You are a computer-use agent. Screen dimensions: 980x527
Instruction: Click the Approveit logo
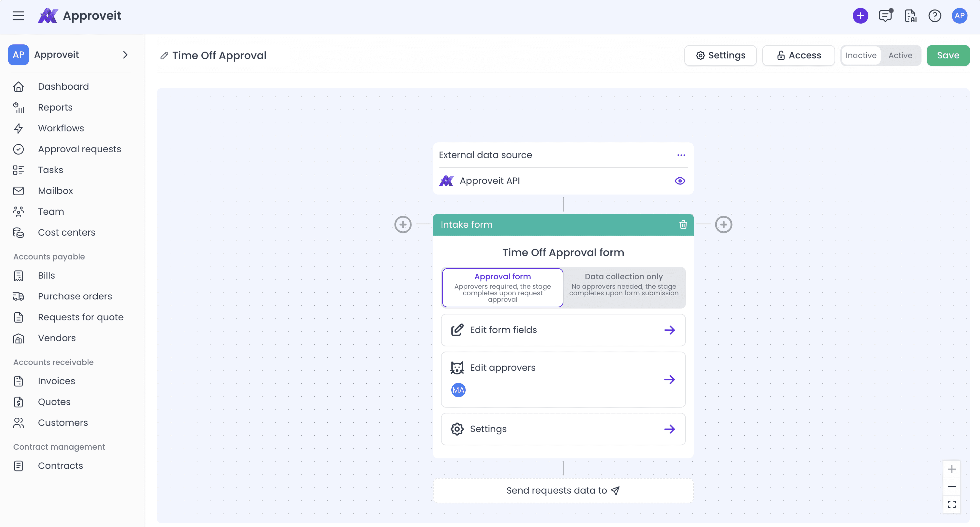point(79,16)
